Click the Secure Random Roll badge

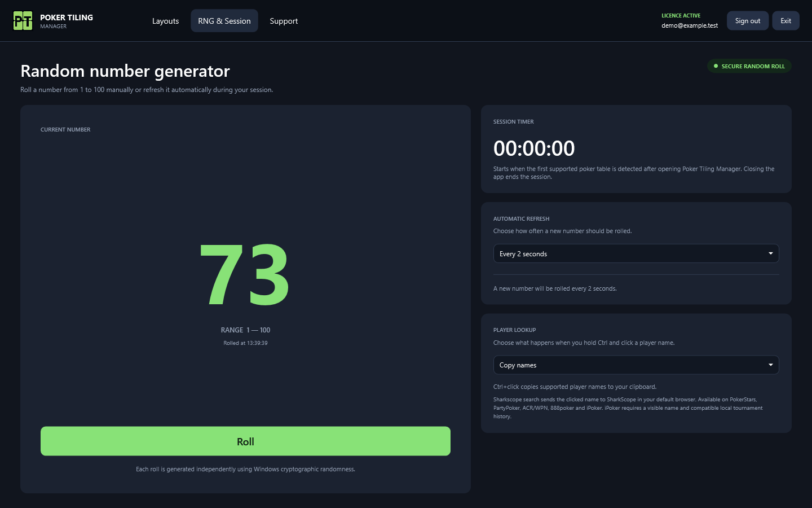(x=749, y=66)
